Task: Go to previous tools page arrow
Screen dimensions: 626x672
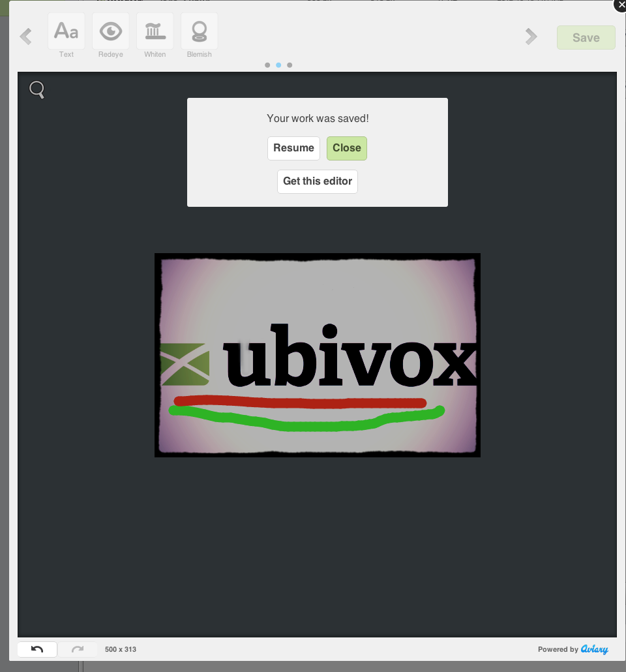Action: click(26, 37)
